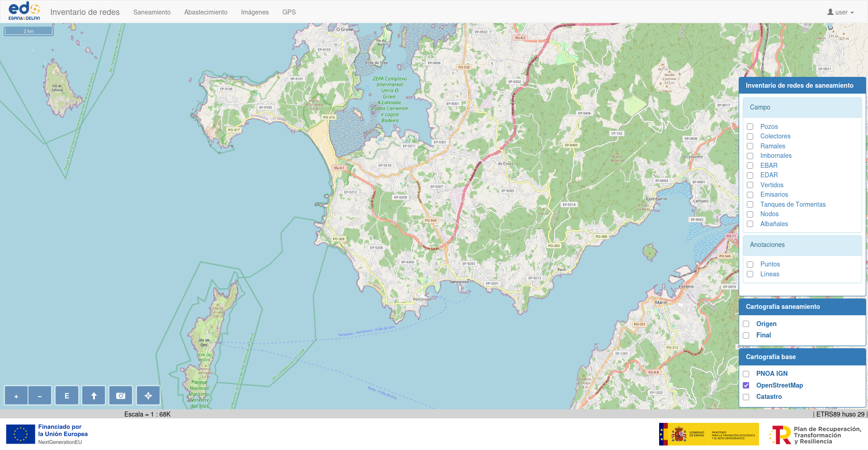Image resolution: width=868 pixels, height=450 pixels.
Task: Collapse the Cartografía base panel header
Action: (802, 357)
